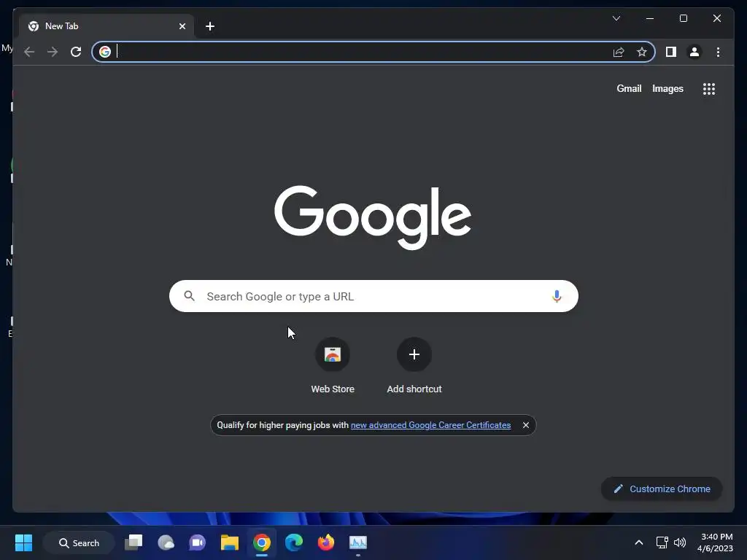This screenshot has height=560, width=747.
Task: Open the taskbar Search box
Action: coord(79,542)
